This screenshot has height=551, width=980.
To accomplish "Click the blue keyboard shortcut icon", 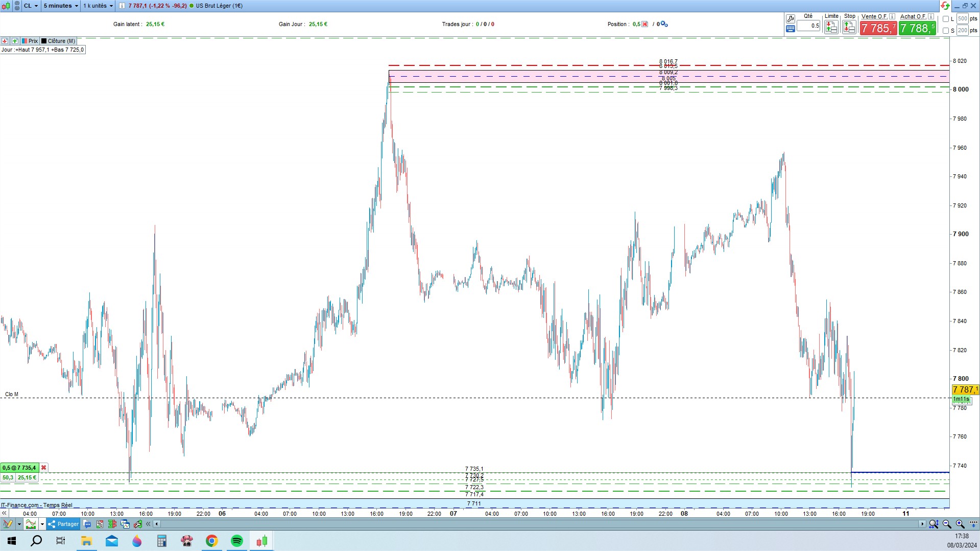I will 790,29.
